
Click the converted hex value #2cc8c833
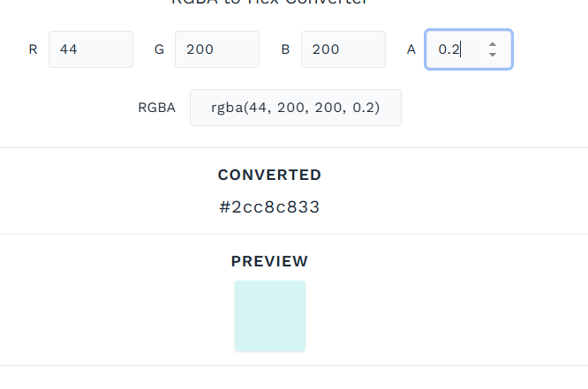pyautogui.click(x=269, y=207)
